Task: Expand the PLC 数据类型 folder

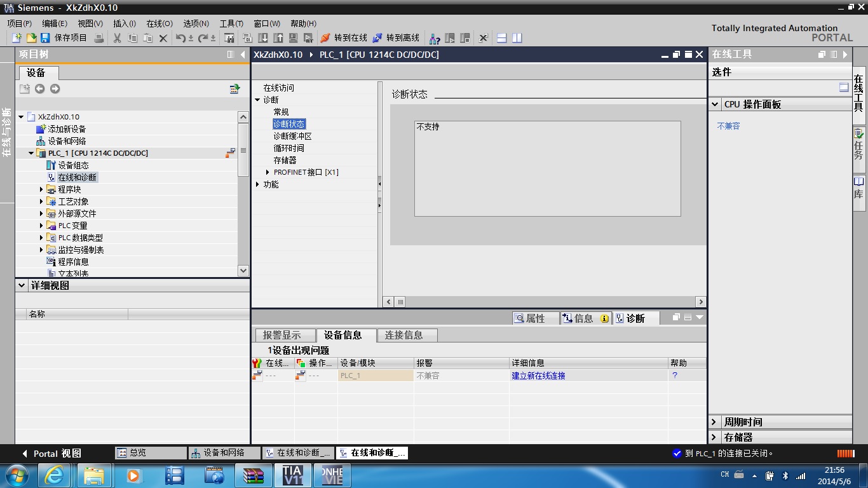Action: coord(42,238)
